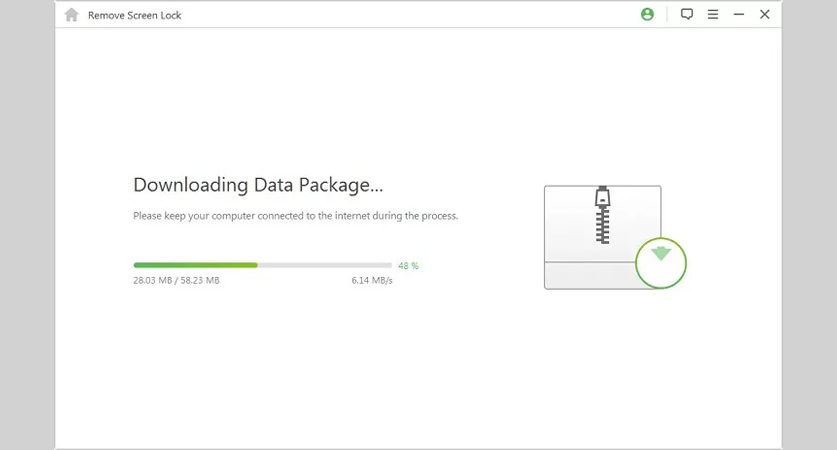Click the green download arrow circle

[x=661, y=263]
